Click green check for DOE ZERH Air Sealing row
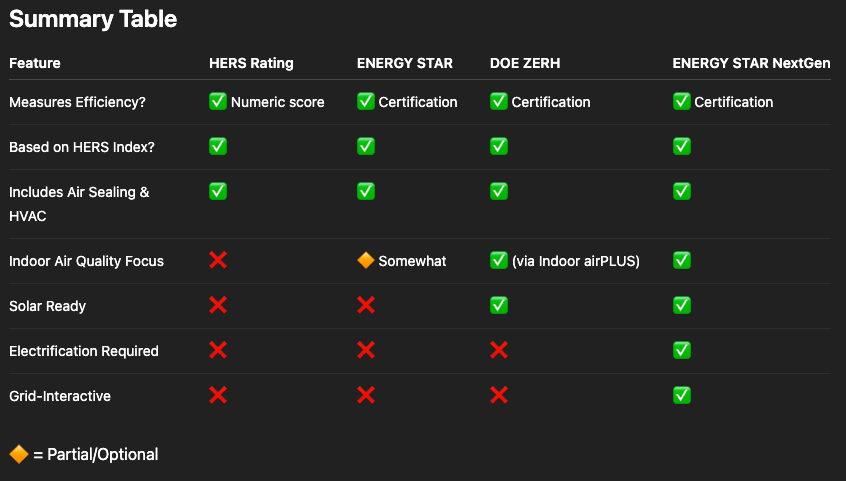 499,190
